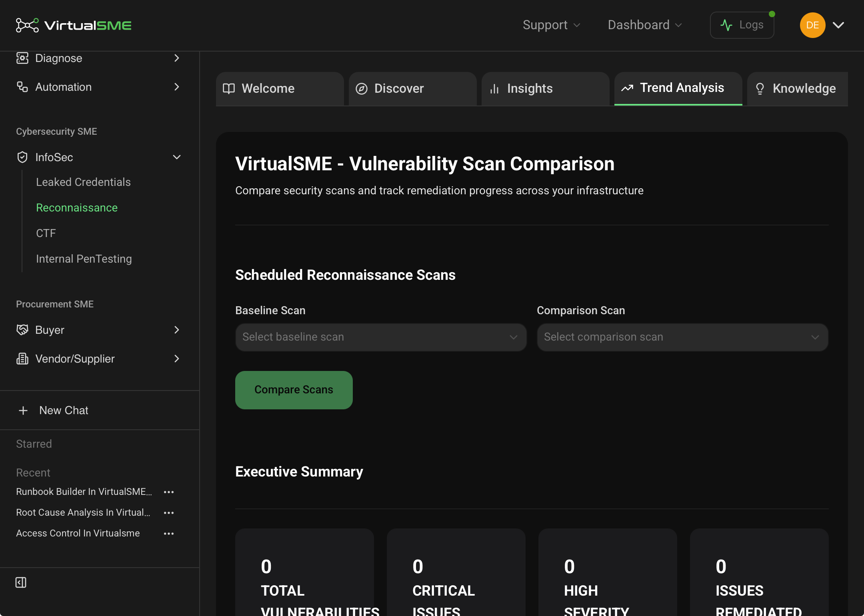Click the lightbulb icon on Knowledge tab
The width and height of the screenshot is (864, 616).
(760, 88)
